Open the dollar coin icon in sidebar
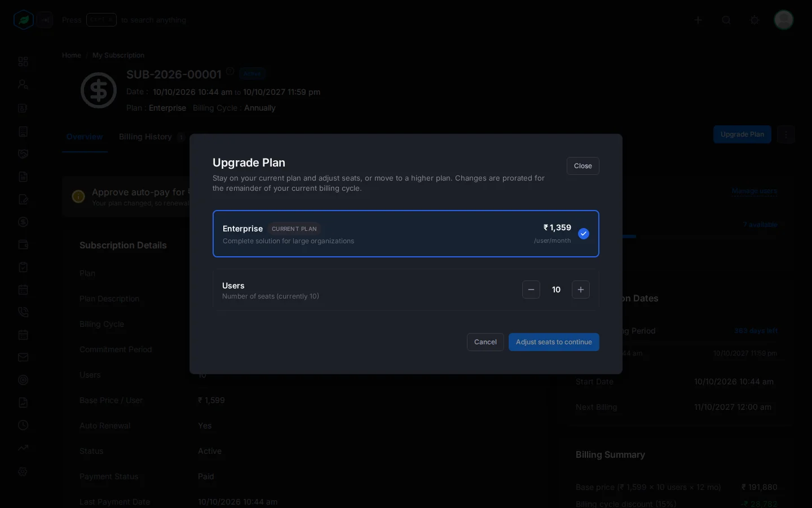This screenshot has width=812, height=508. [x=23, y=222]
